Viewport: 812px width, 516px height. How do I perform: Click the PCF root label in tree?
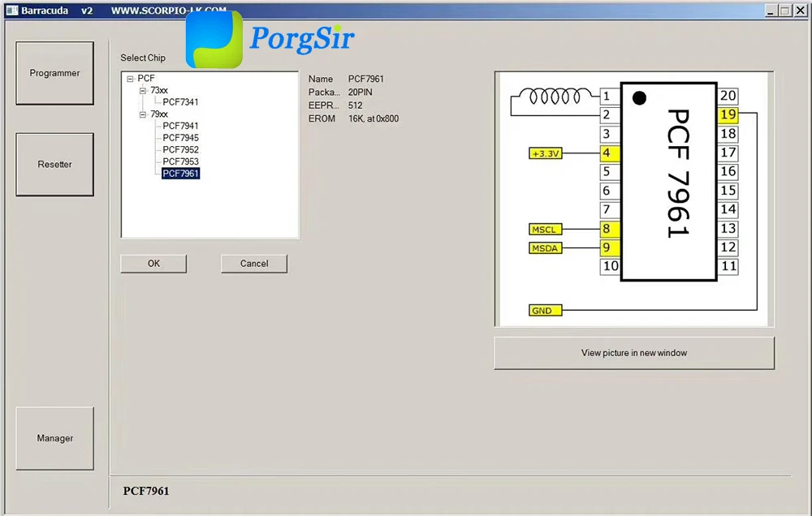coord(146,78)
